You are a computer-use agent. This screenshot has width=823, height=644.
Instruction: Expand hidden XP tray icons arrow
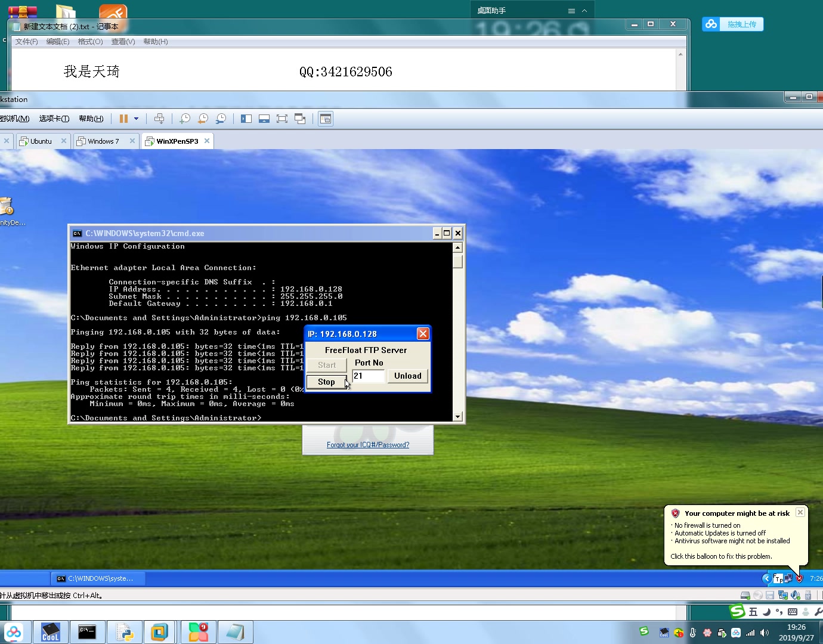point(767,578)
